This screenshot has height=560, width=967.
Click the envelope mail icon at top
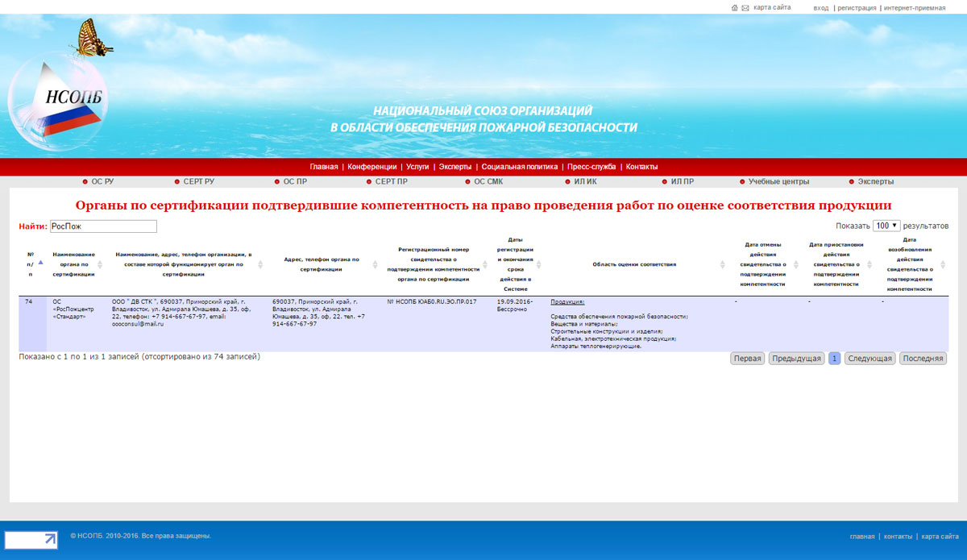[x=745, y=8]
